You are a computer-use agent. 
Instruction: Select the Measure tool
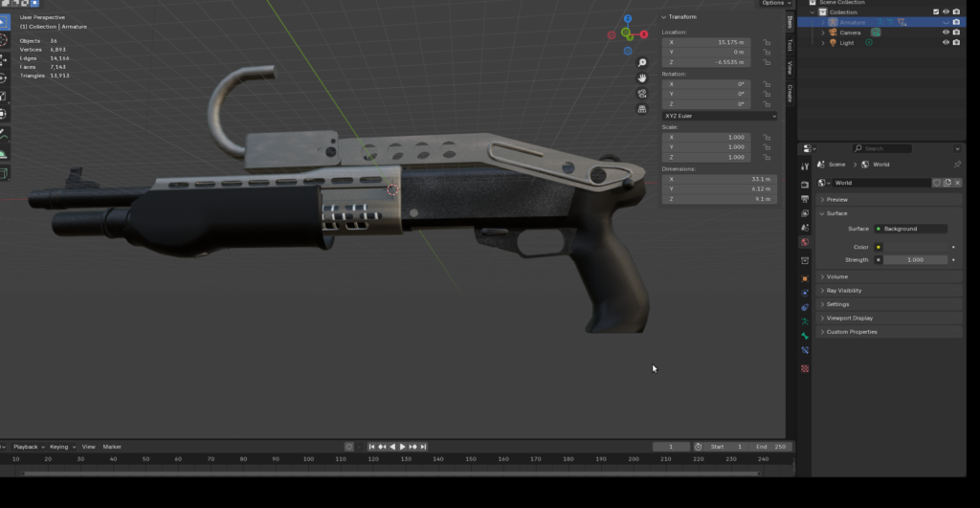4,153
